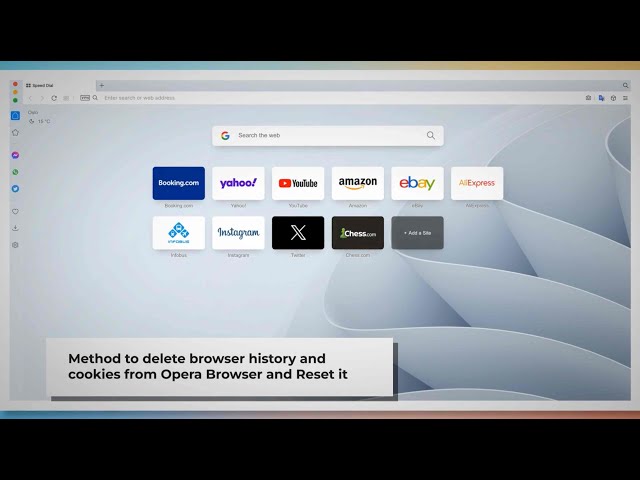This screenshot has width=640, height=480.
Task: Focus the 'Enter search or web address' field
Action: coord(139,98)
